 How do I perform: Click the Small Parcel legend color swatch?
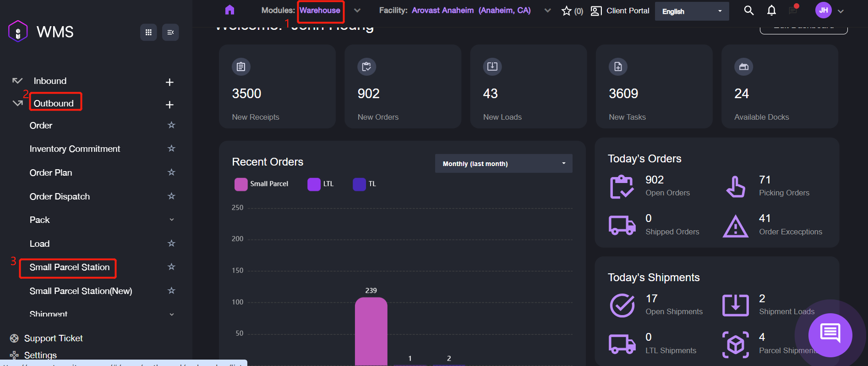pos(240,184)
